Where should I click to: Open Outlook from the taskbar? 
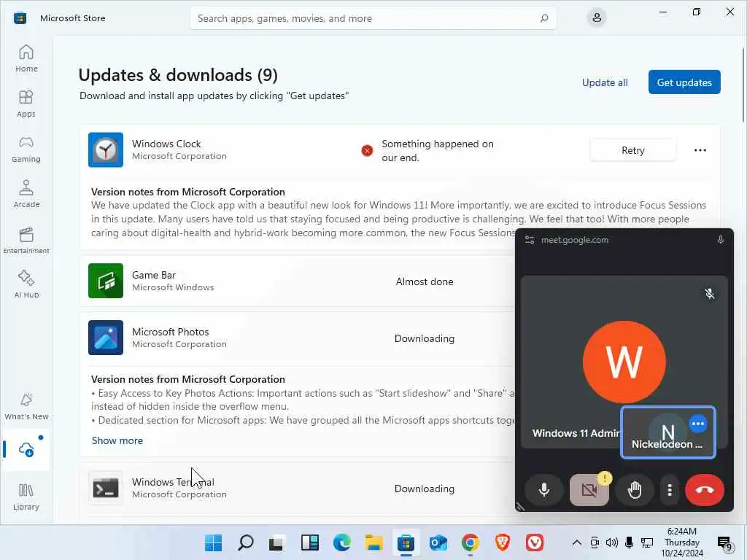click(x=438, y=542)
